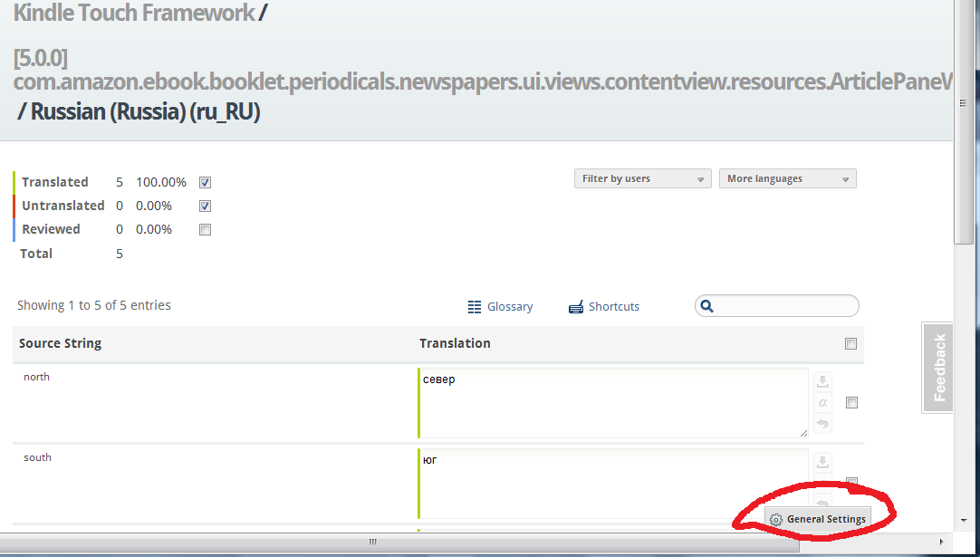Copy source string for the north row

(822, 381)
